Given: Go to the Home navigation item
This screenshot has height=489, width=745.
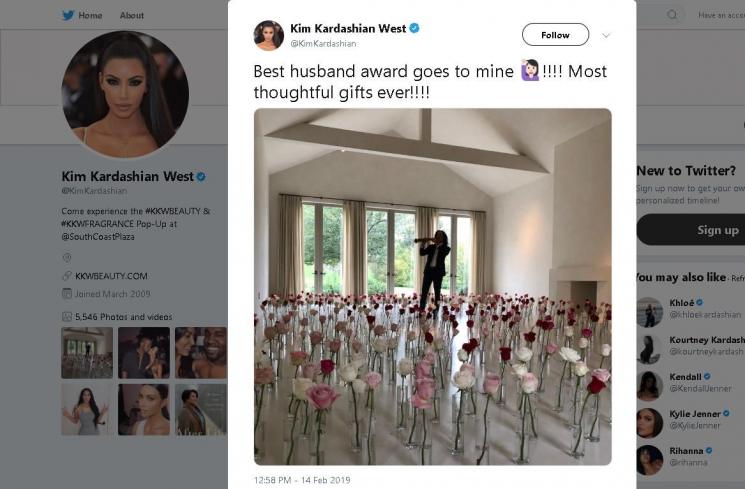Looking at the screenshot, I should click(x=90, y=15).
